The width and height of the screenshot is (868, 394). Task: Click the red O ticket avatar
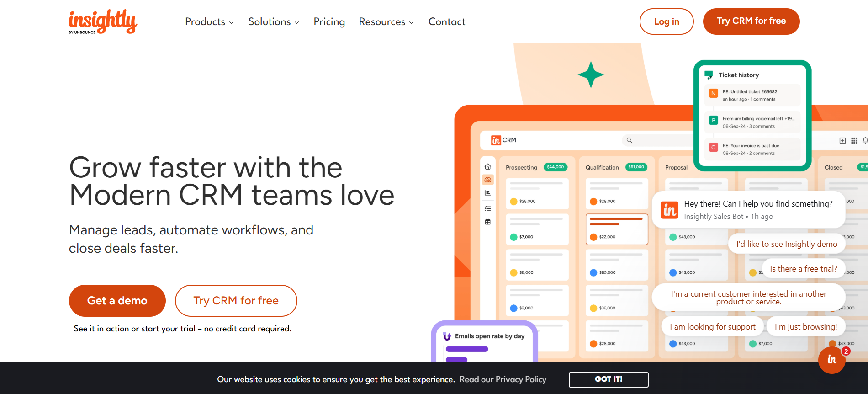click(713, 147)
